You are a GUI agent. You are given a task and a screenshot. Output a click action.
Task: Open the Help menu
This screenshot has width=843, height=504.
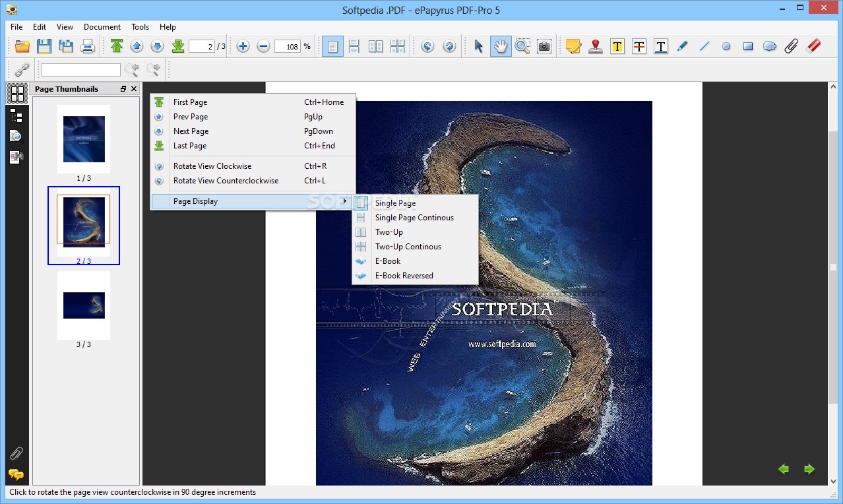tap(168, 27)
